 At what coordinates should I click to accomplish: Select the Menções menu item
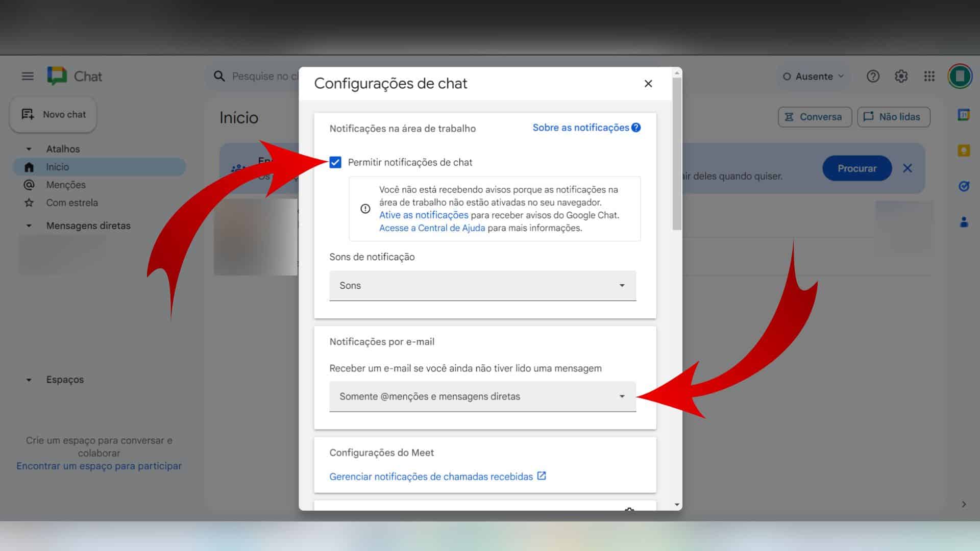[66, 184]
